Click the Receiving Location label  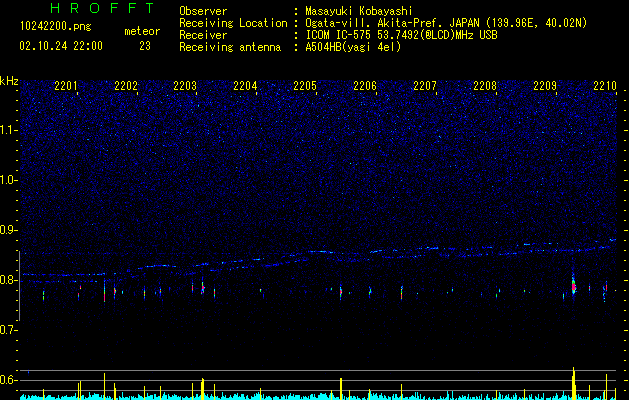click(x=233, y=23)
